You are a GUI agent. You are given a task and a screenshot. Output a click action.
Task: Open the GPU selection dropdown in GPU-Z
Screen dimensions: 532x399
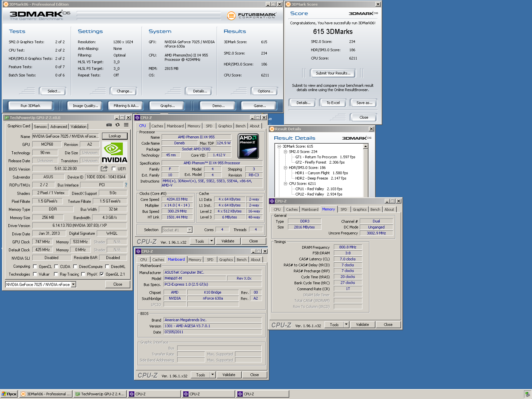click(x=73, y=284)
